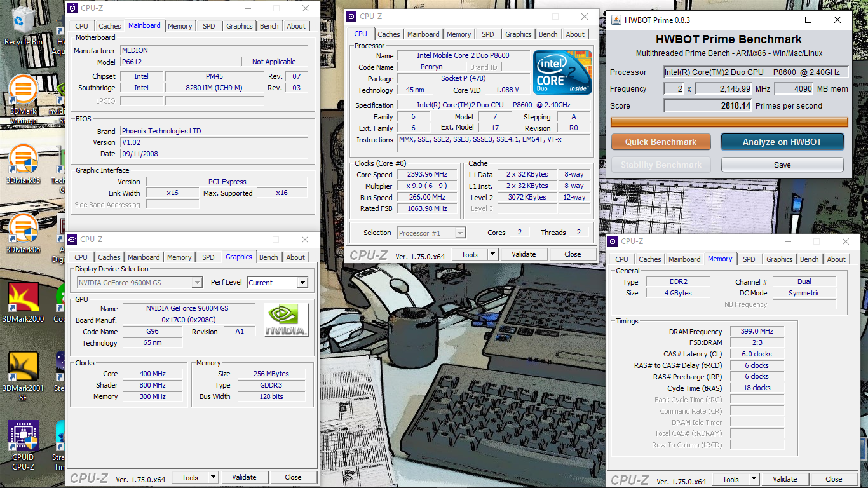Launch the CPUID CPU-Z desktop shortcut
Viewport: 868px width, 488px height.
click(23, 445)
